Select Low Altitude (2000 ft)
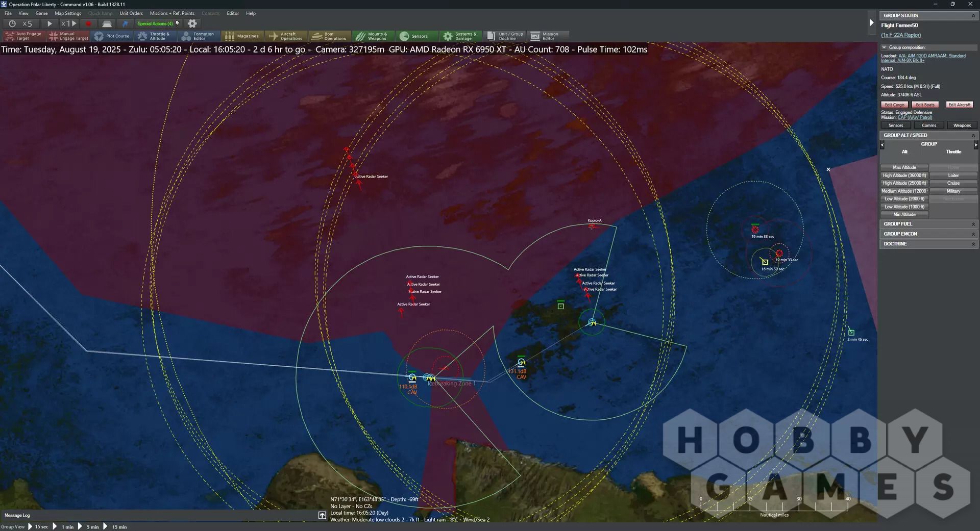The width and height of the screenshot is (980, 531). coord(904,199)
